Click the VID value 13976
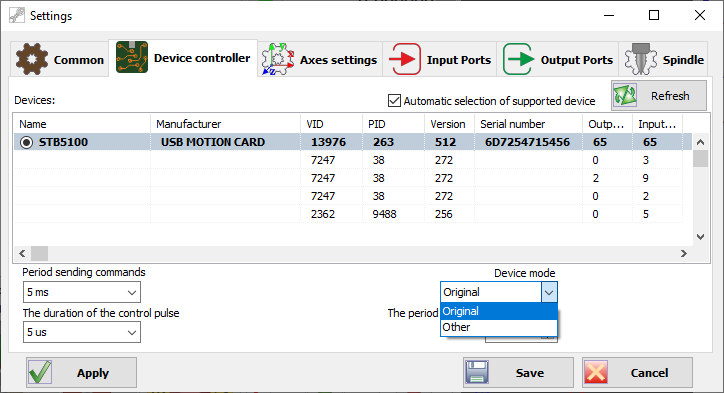Screen dimensions: 724x393 point(328,142)
